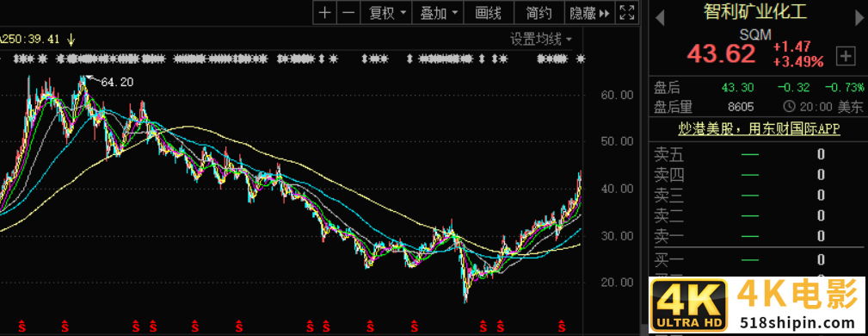This screenshot has width=868, height=336.
Task: Click the 60.00 price axis label
Action: click(617, 95)
